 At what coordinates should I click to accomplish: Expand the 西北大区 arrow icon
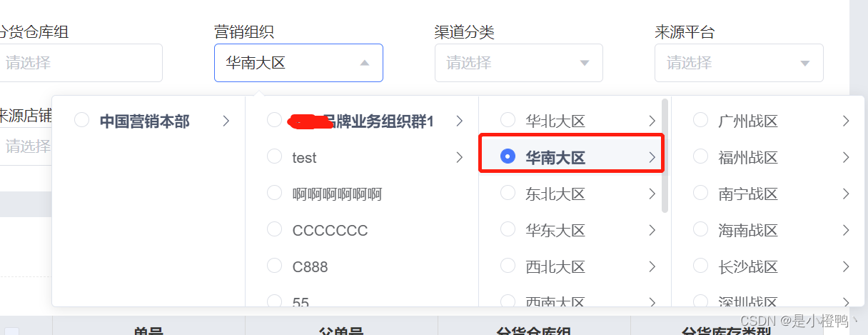pos(652,266)
